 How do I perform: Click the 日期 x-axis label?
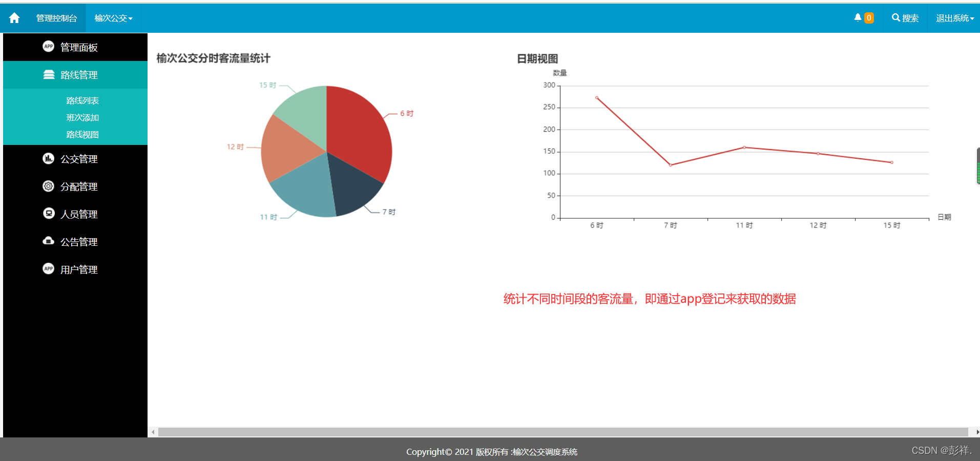[x=944, y=217]
